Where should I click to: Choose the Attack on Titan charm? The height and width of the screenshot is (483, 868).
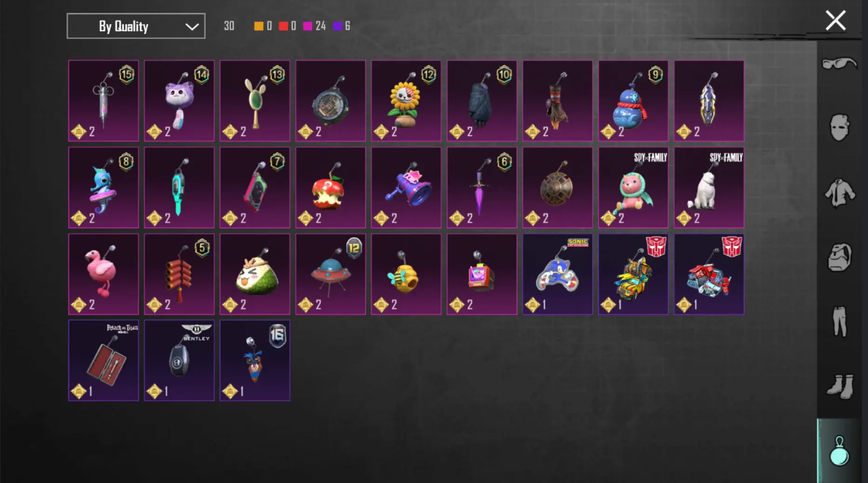(x=103, y=360)
